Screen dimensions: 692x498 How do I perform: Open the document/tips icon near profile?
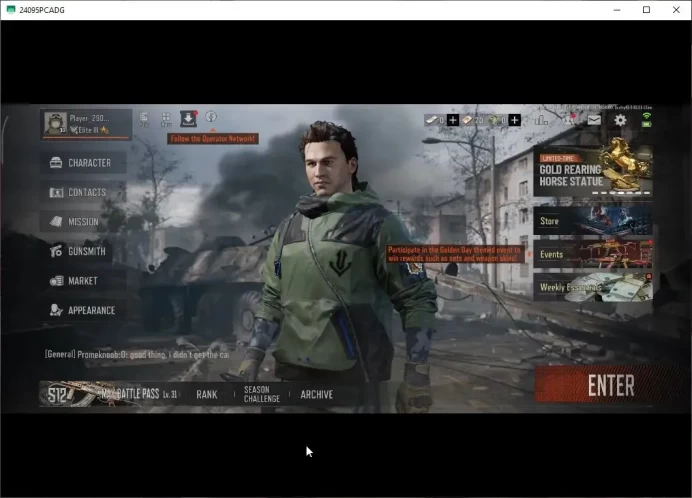pyautogui.click(x=144, y=118)
